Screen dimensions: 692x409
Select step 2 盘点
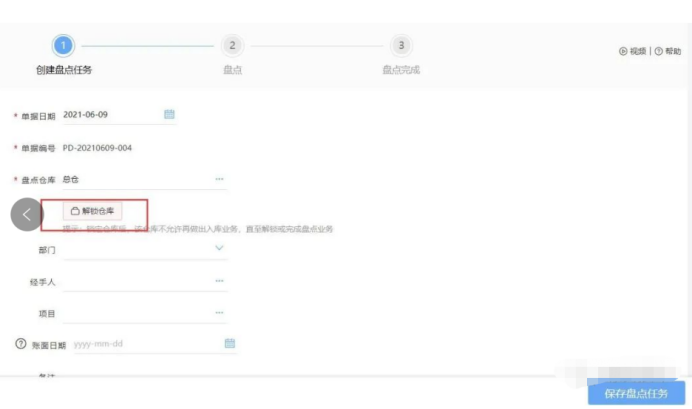[x=232, y=45]
